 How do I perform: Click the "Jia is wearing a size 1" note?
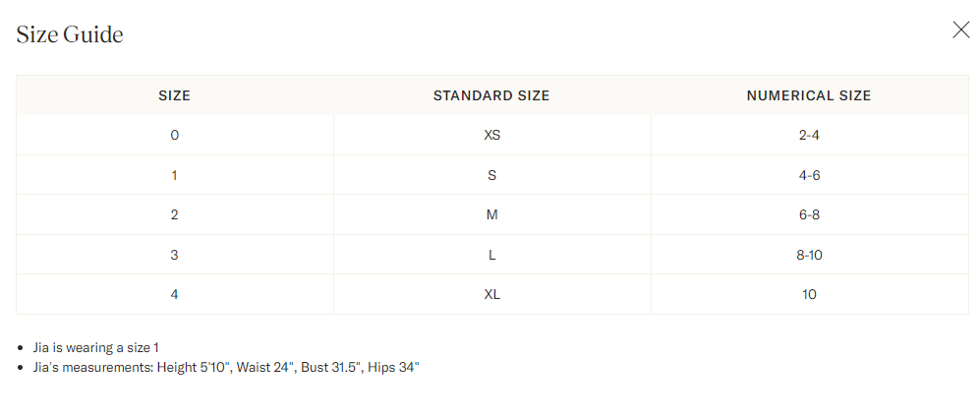point(96,348)
